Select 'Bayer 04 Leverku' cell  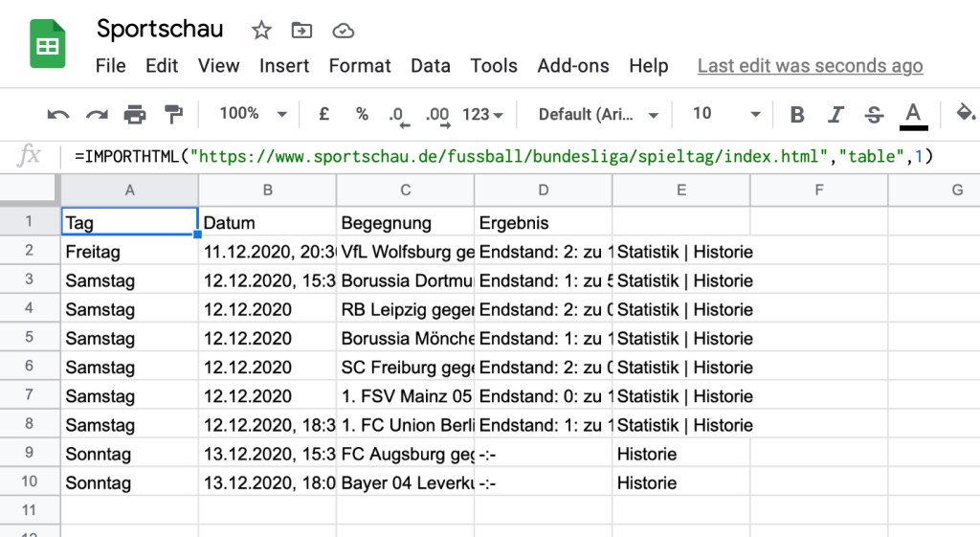click(406, 482)
